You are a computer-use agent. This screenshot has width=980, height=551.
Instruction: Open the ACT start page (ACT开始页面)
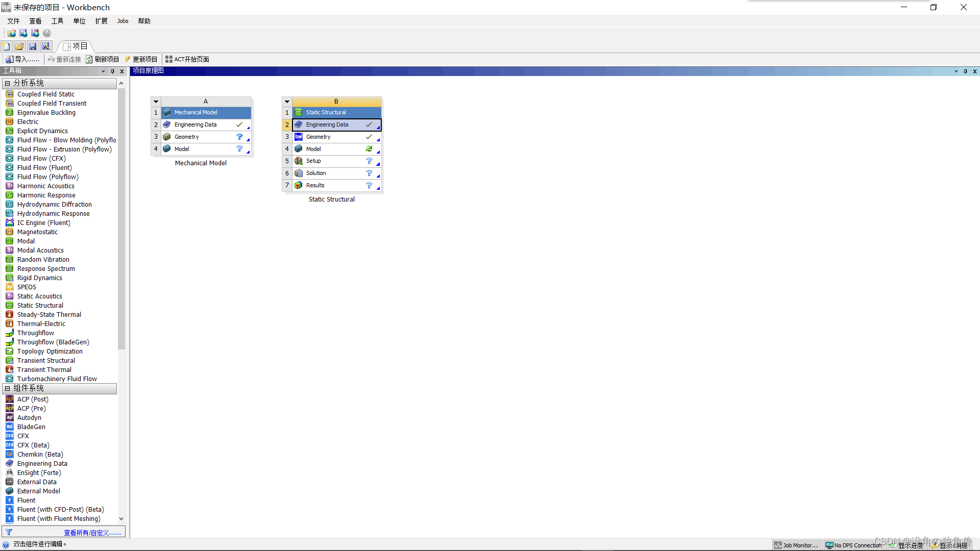point(187,59)
